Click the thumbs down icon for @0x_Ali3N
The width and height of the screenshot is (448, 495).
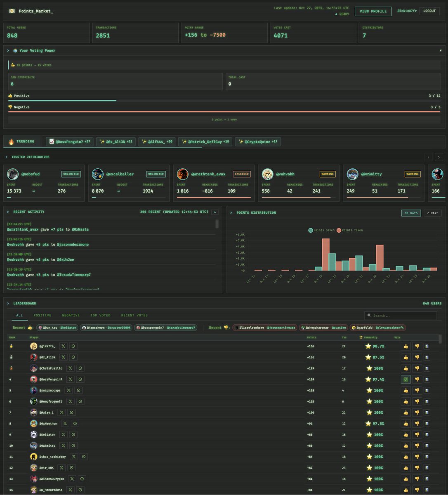(417, 357)
